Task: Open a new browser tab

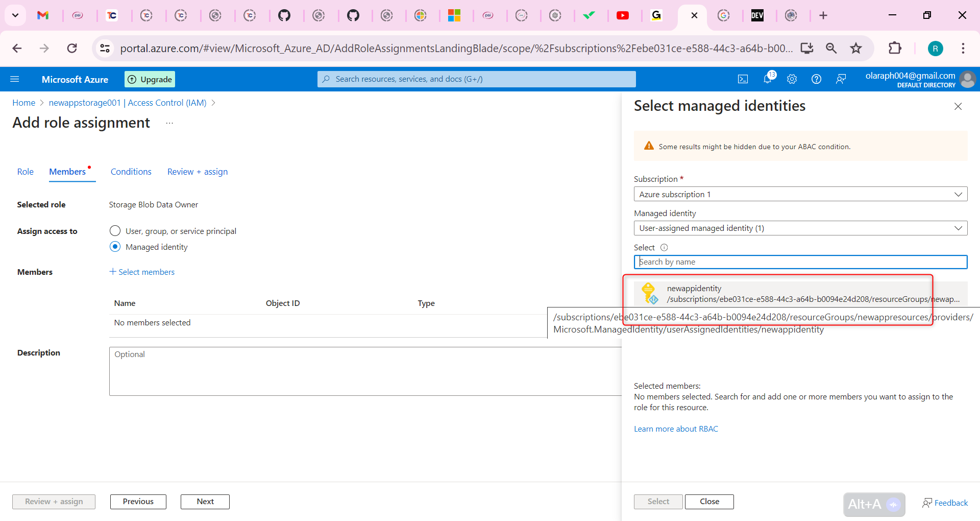Action: [x=823, y=15]
